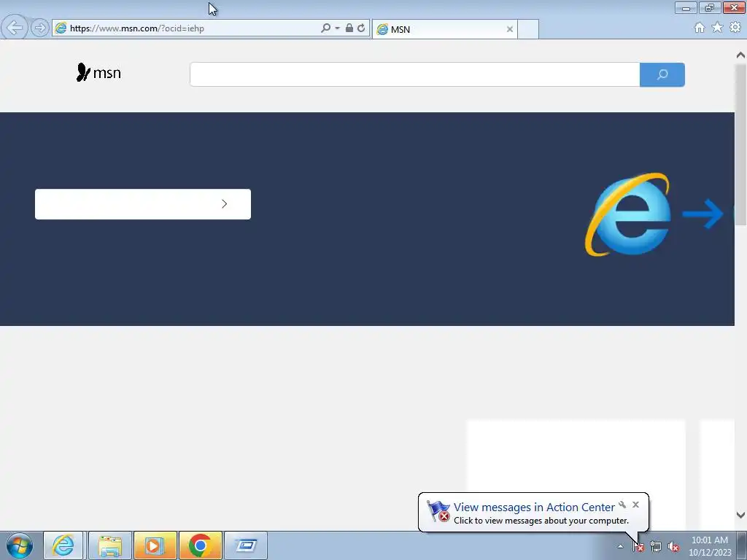Open Internet Explorer from the taskbar
The height and width of the screenshot is (560, 747).
pos(63,545)
